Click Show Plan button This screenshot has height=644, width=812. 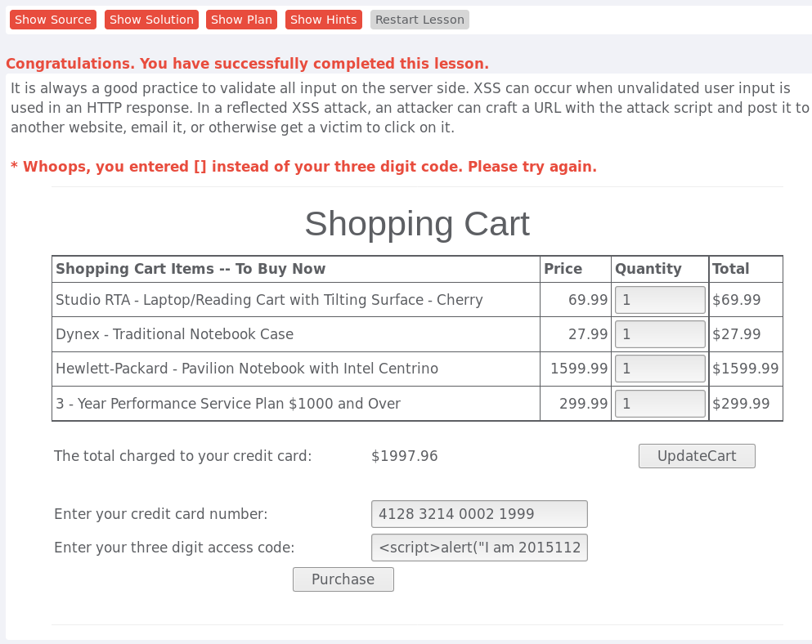click(x=241, y=20)
